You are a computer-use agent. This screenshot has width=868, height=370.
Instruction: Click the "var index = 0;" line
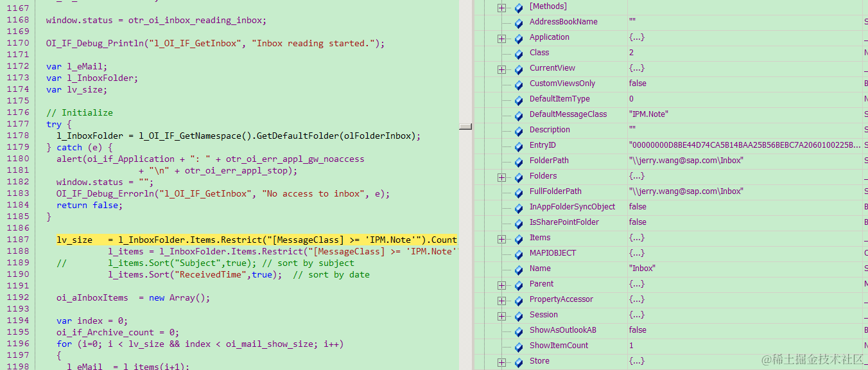click(x=92, y=321)
